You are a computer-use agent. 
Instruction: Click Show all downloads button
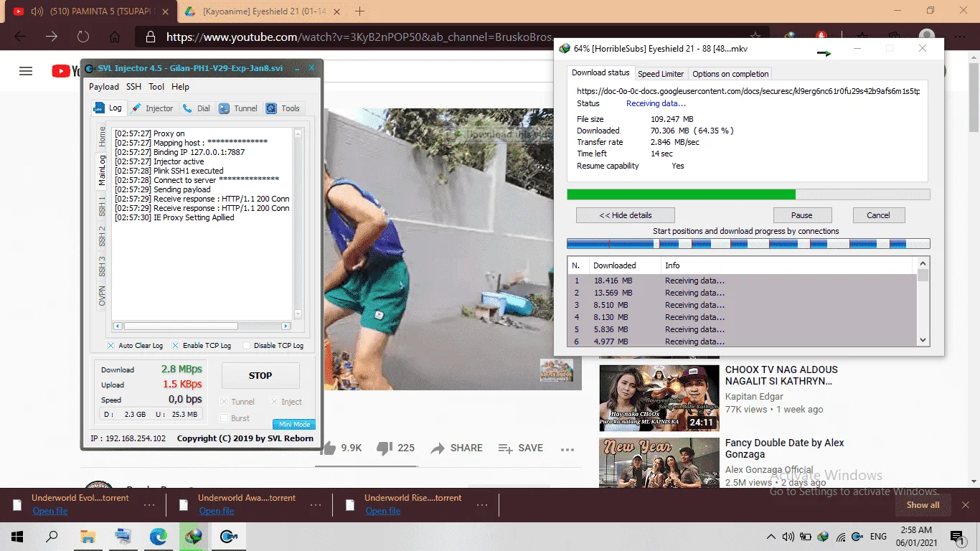pyautogui.click(x=923, y=505)
